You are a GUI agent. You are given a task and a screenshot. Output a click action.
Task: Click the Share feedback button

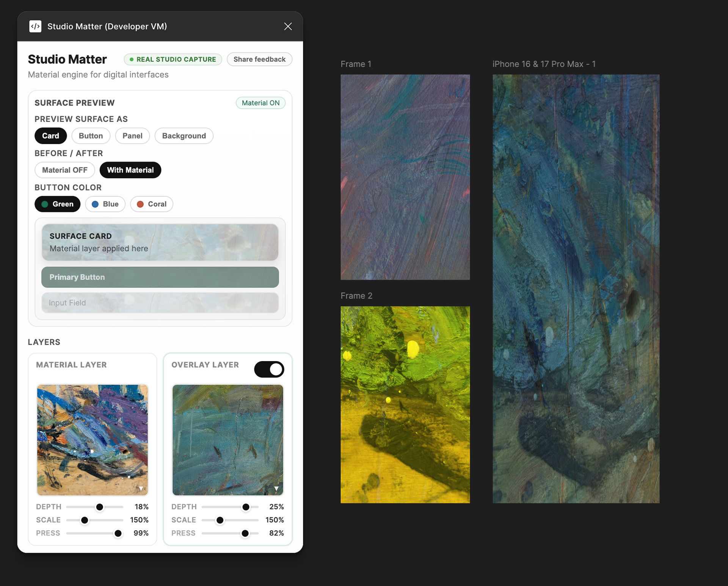(259, 59)
